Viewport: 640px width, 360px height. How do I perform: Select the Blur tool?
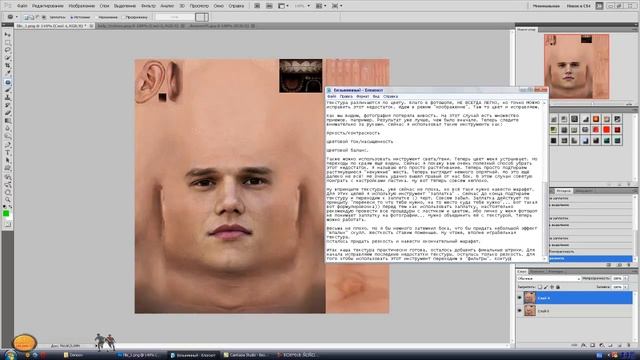[7, 129]
